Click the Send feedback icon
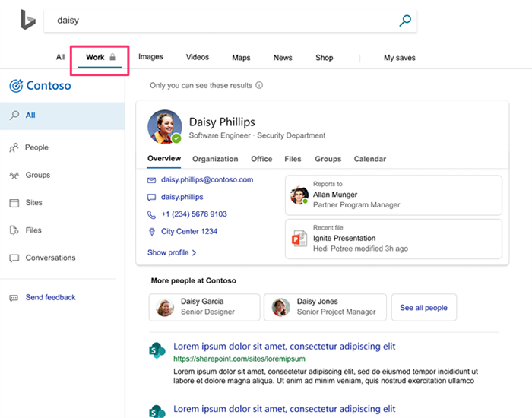Image resolution: width=532 pixels, height=418 pixels. [14, 298]
